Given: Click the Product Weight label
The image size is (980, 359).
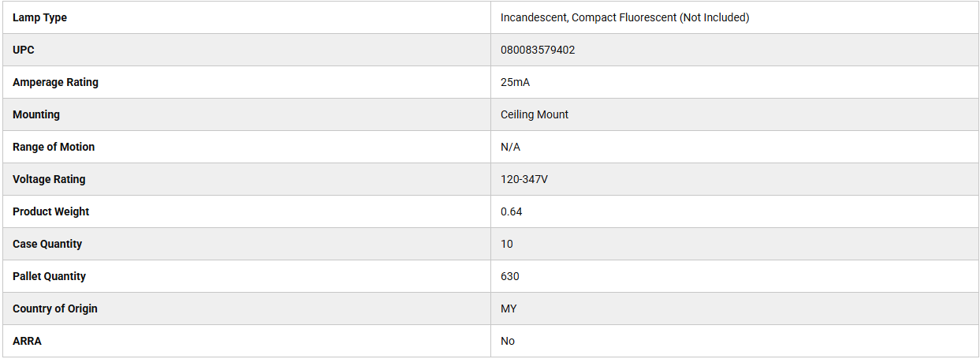Looking at the screenshot, I should [50, 211].
